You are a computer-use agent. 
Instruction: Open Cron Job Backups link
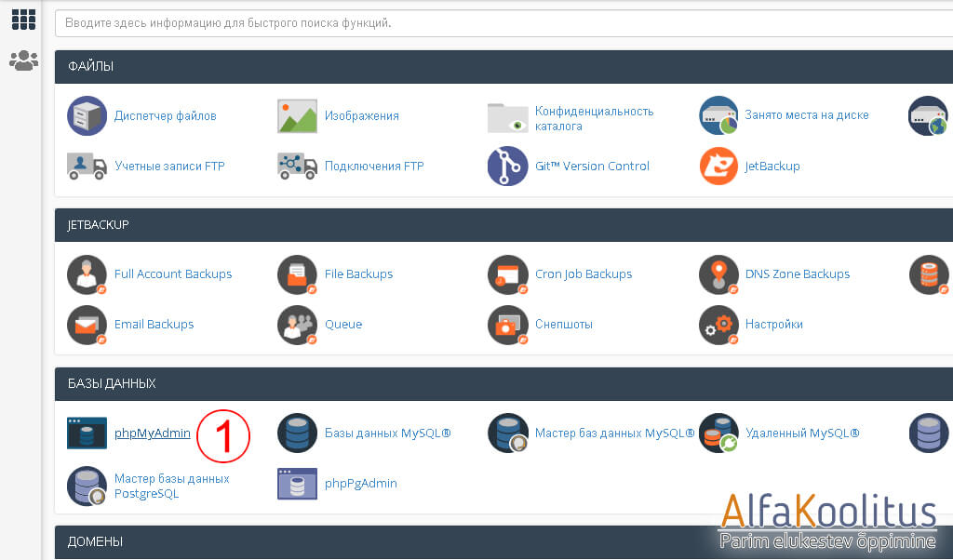(584, 274)
